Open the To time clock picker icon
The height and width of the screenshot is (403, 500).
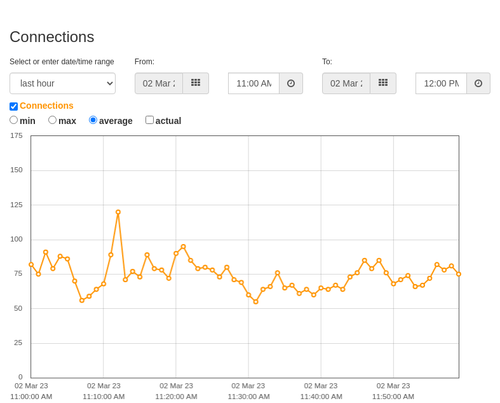[x=478, y=83]
